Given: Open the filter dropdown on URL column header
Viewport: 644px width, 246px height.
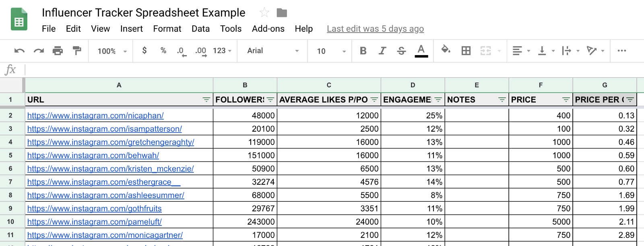Looking at the screenshot, I should click(x=206, y=100).
